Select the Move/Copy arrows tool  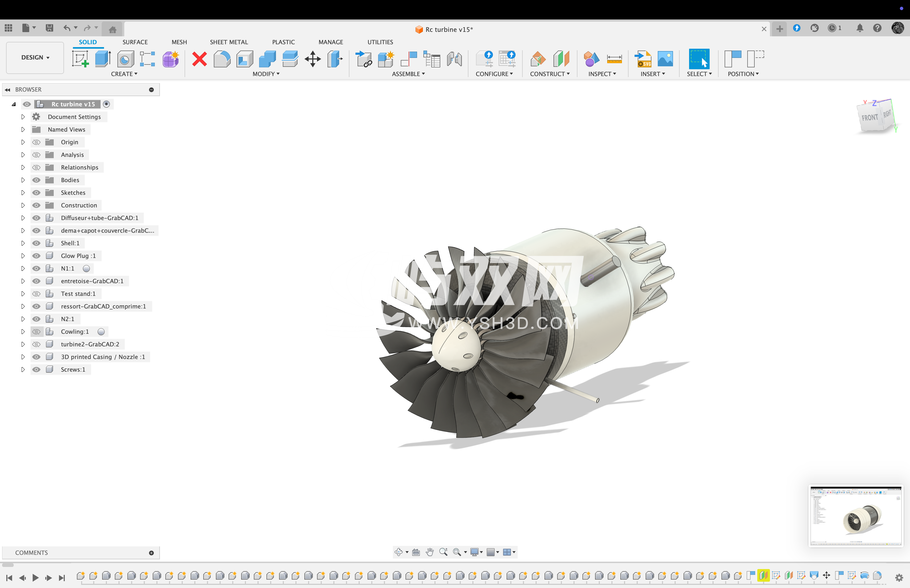[x=313, y=59]
